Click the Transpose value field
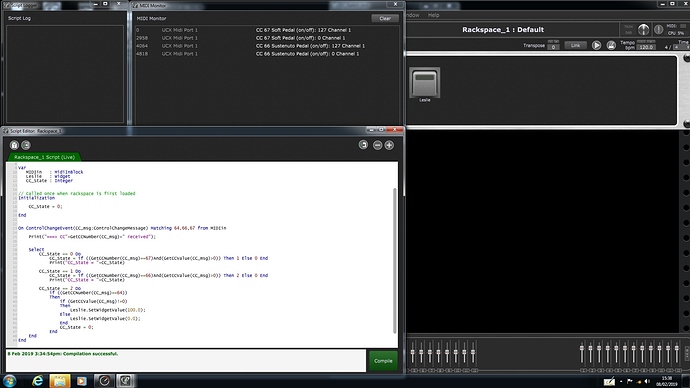The height and width of the screenshot is (388, 690). [553, 47]
